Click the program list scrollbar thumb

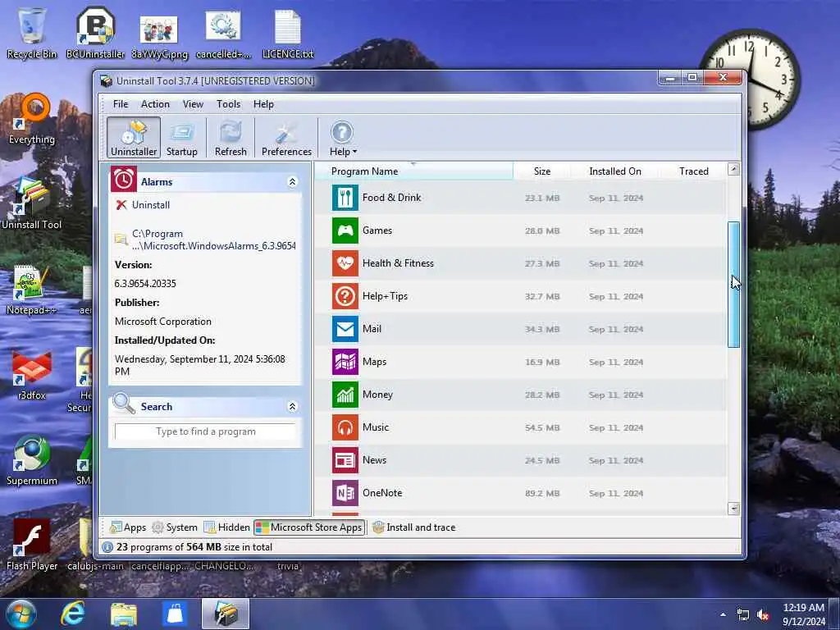(734, 285)
